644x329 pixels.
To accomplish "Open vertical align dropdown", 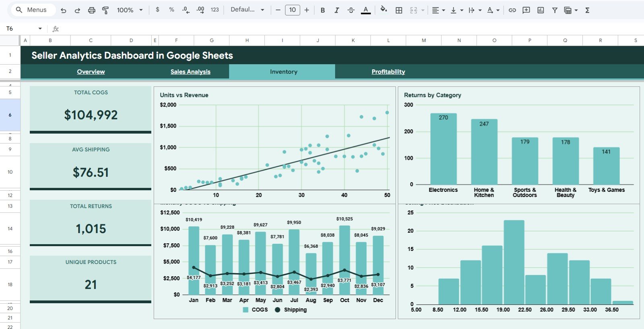I will pos(456,10).
